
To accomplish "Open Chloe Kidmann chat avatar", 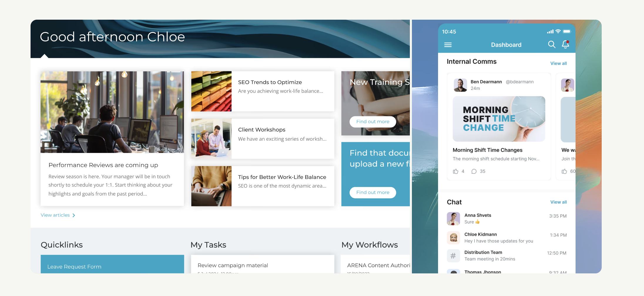I will pos(453,238).
